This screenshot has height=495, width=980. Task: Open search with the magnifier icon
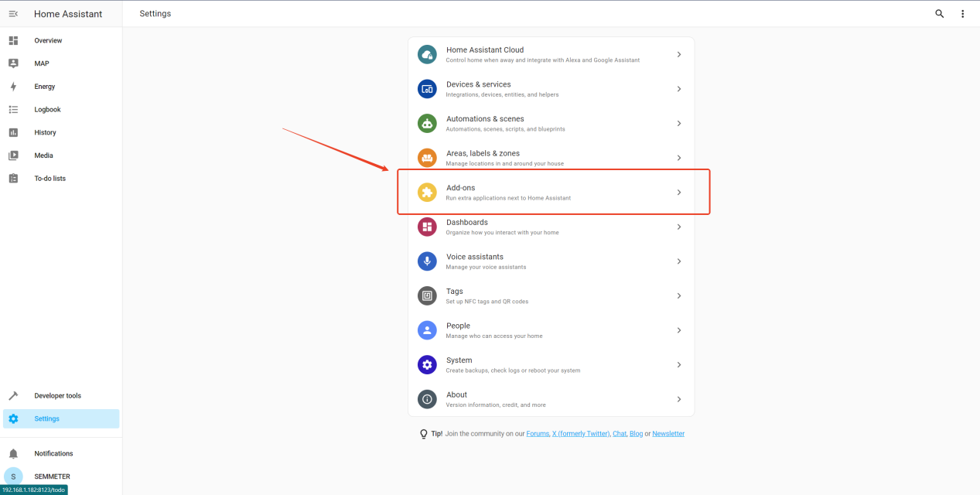point(940,14)
